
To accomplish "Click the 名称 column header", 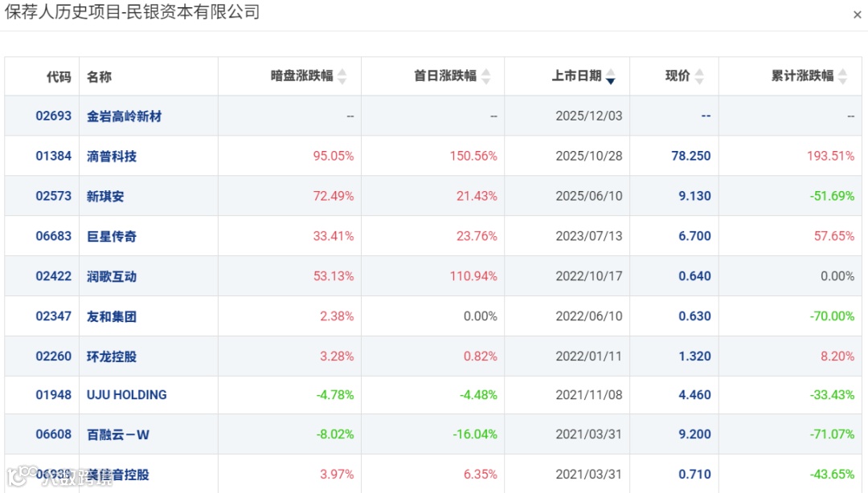I will [99, 76].
